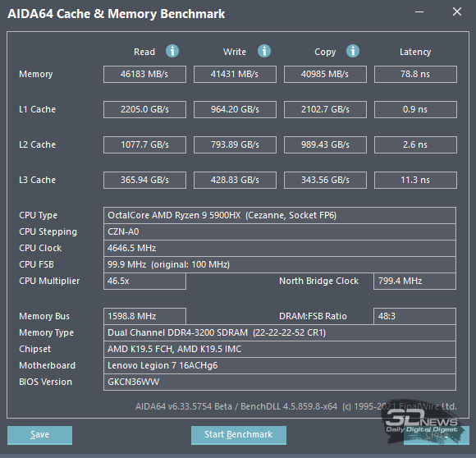Click the Latency column header
Screen dimensions: 476x458
tap(415, 52)
